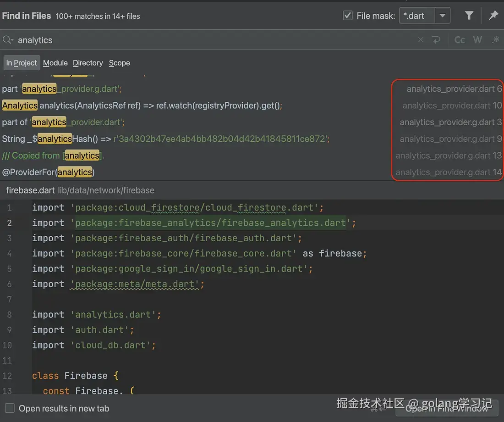504x422 pixels.
Task: Click file label analytics_provider.dart 10
Action: point(452,105)
